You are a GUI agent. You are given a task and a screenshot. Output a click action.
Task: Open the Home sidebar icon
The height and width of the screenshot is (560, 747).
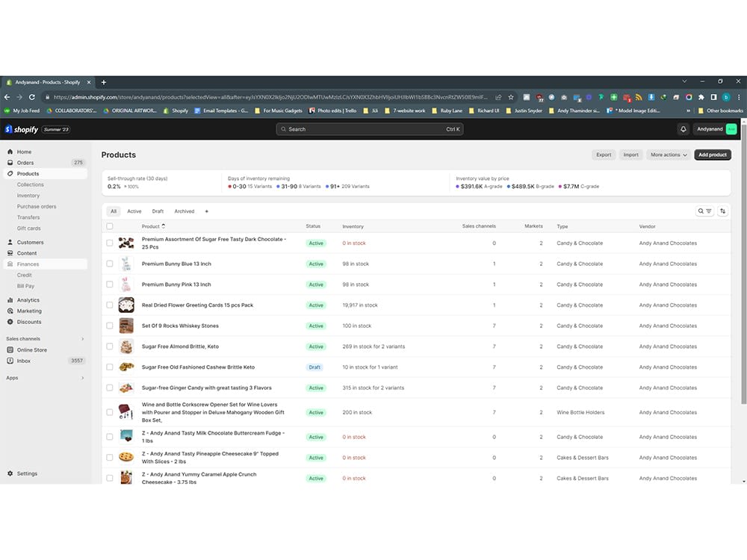point(10,152)
